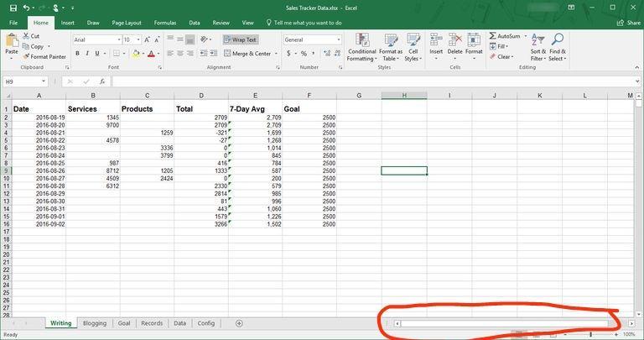Click the horizontal scrollbar track
Viewport: 644px width, 340px height.
503,323
